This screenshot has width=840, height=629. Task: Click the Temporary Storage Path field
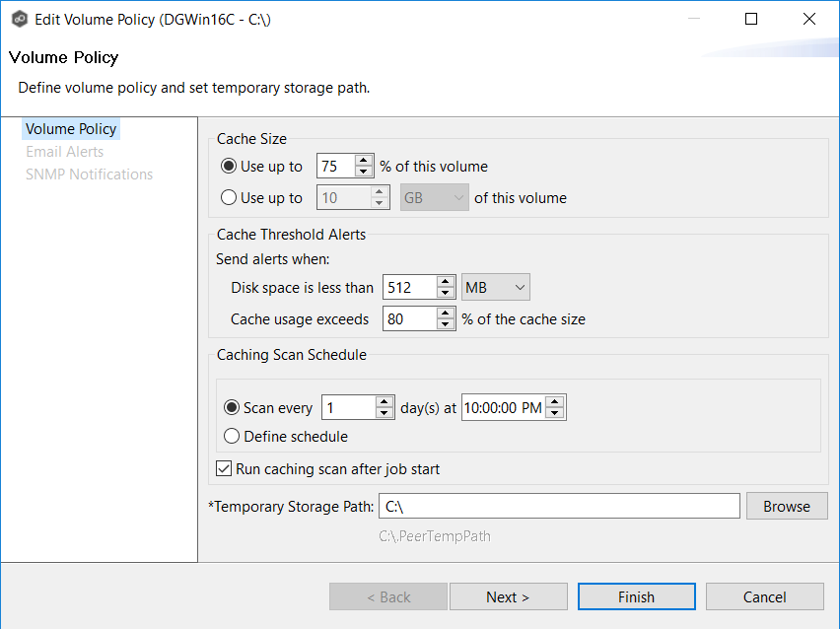[x=558, y=507]
